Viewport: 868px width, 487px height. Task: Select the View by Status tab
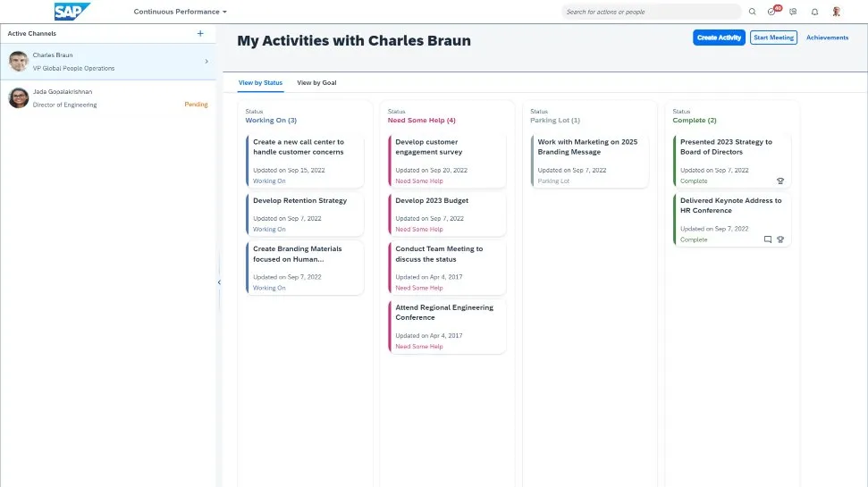(260, 83)
